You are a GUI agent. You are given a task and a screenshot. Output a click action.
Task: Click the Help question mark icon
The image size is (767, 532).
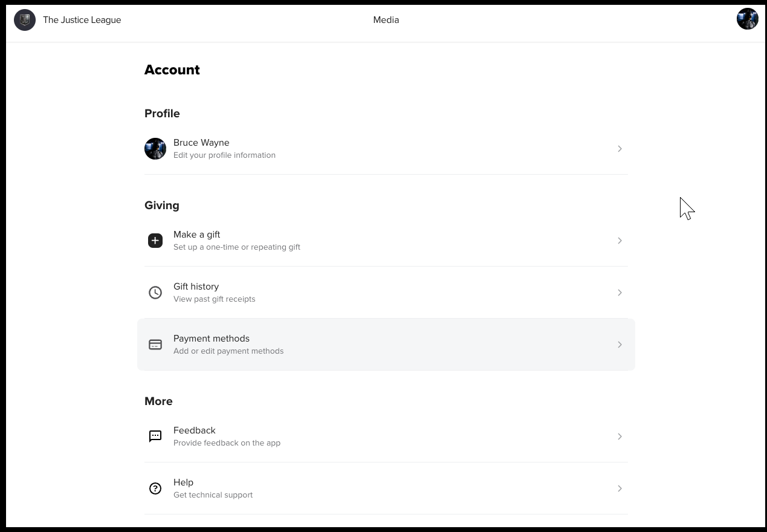pyautogui.click(x=155, y=488)
